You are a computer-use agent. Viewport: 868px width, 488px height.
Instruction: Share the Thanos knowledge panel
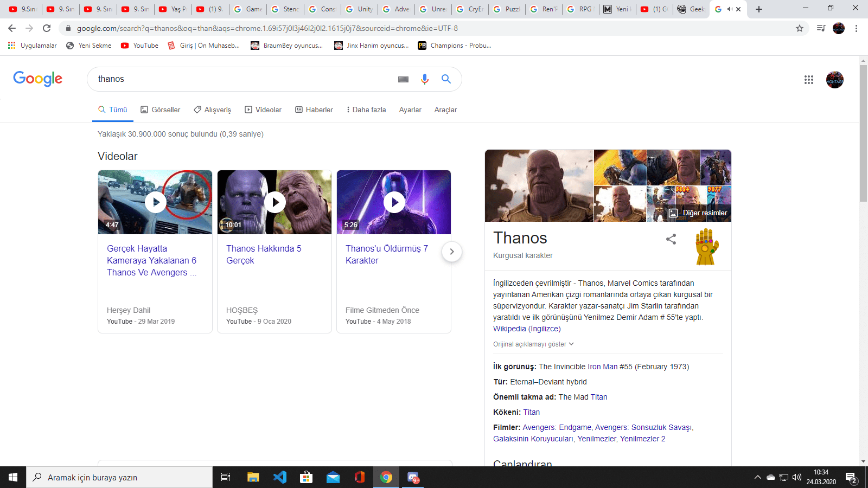671,239
